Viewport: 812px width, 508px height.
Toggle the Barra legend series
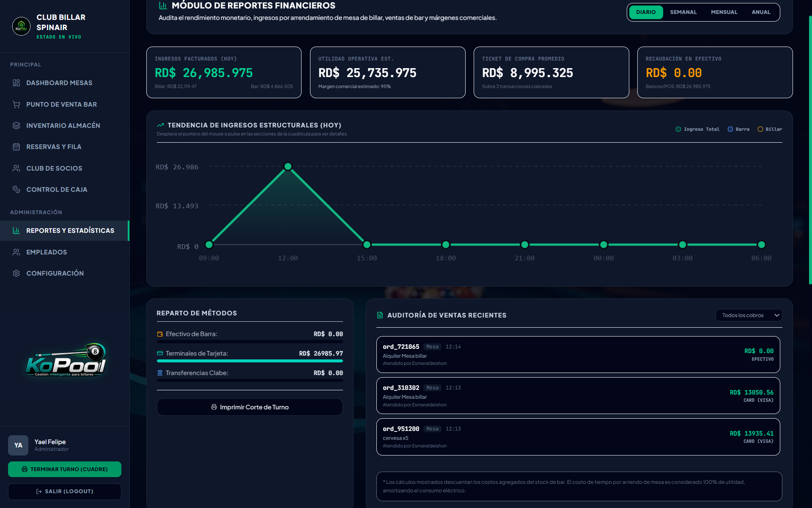tap(738, 129)
